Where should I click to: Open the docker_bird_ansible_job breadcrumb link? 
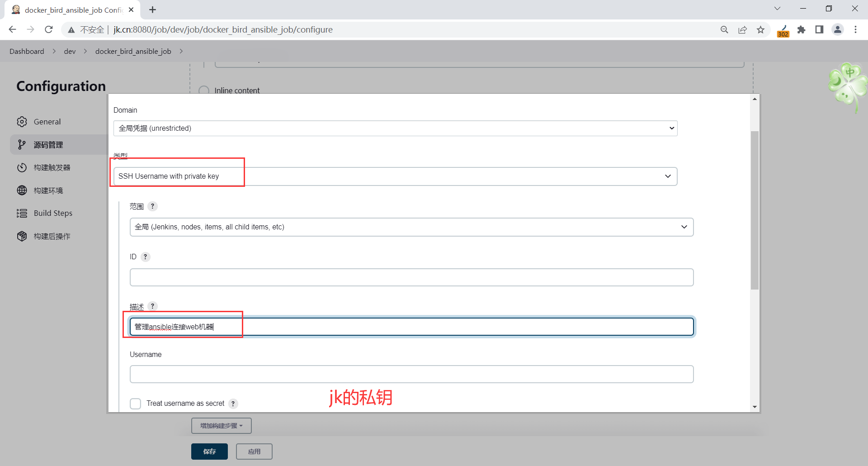point(133,51)
